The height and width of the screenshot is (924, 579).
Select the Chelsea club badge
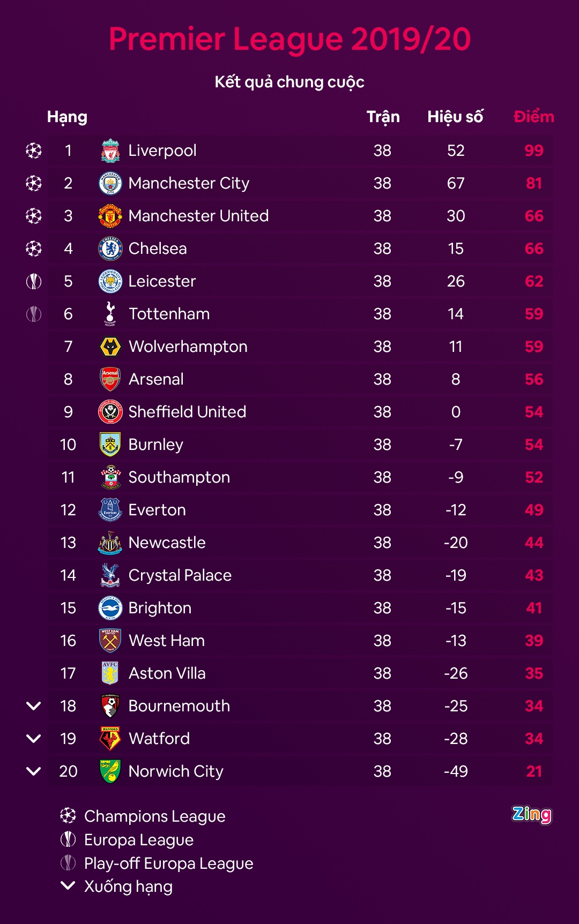[x=110, y=249]
